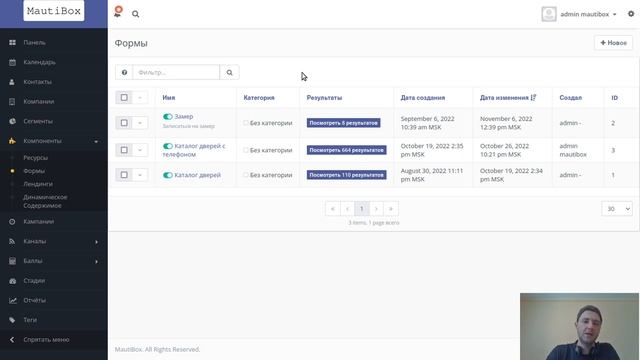
Task: Expand the Баллы submenu arrow
Action: pos(96,261)
